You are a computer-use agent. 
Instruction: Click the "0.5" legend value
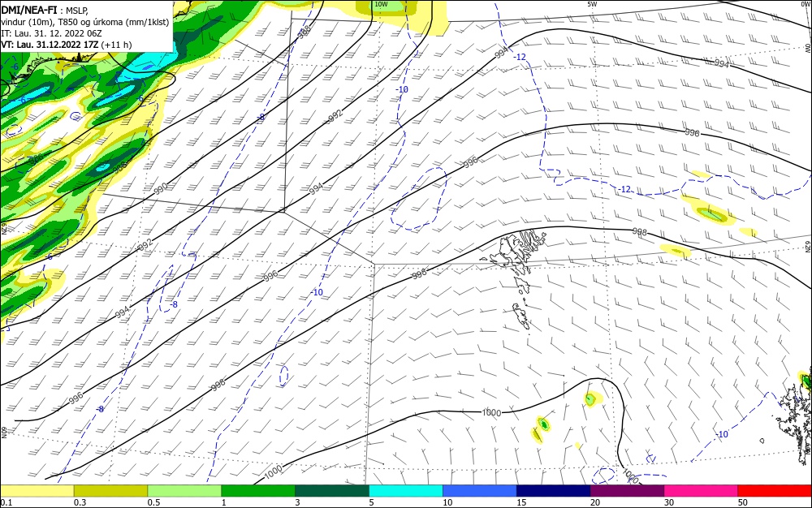pos(153,502)
